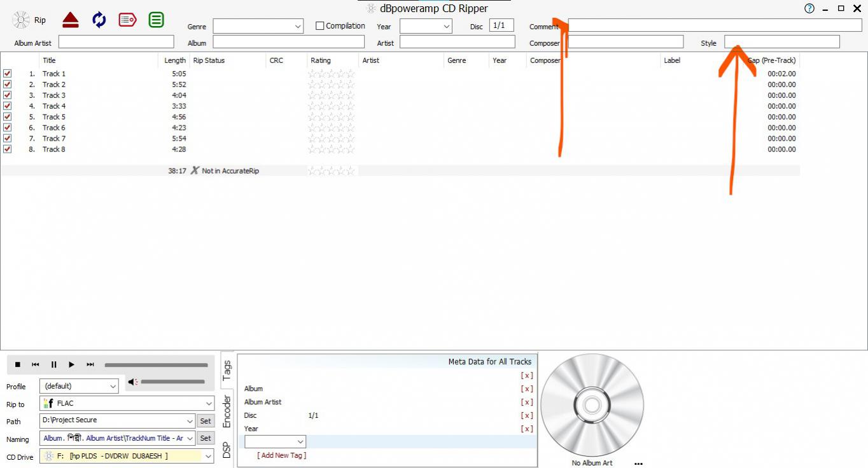Eject the CD with the red eject icon
The image size is (868, 468).
[x=71, y=20]
